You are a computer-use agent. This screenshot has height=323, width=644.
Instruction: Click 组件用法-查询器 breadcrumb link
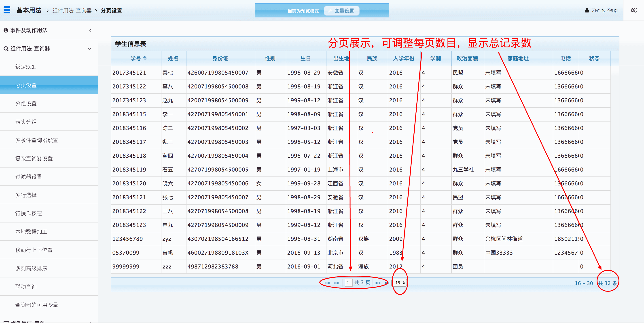coord(72,11)
